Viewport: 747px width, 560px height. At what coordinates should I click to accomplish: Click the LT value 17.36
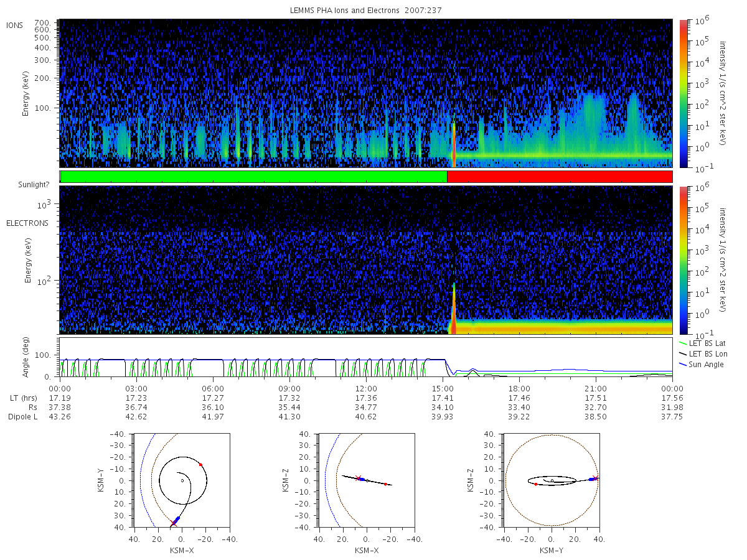[x=366, y=397]
